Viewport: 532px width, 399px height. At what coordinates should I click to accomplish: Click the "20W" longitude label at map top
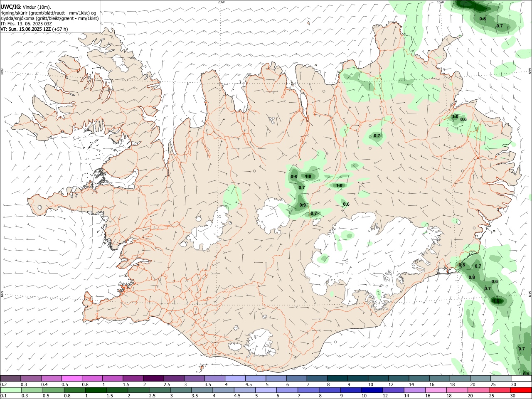tap(221, 2)
